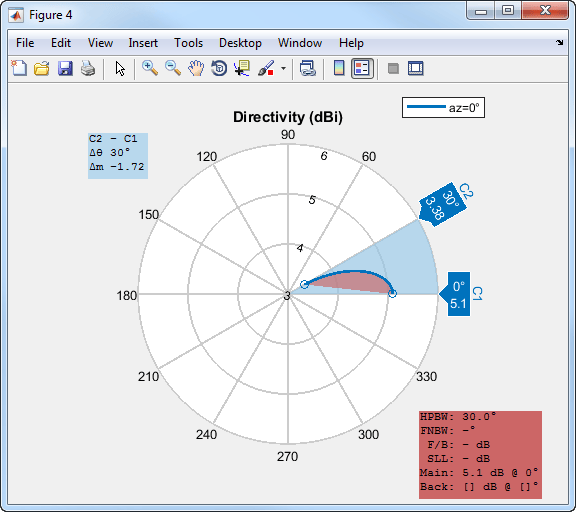Toggle the Link Plot tool

307,68
